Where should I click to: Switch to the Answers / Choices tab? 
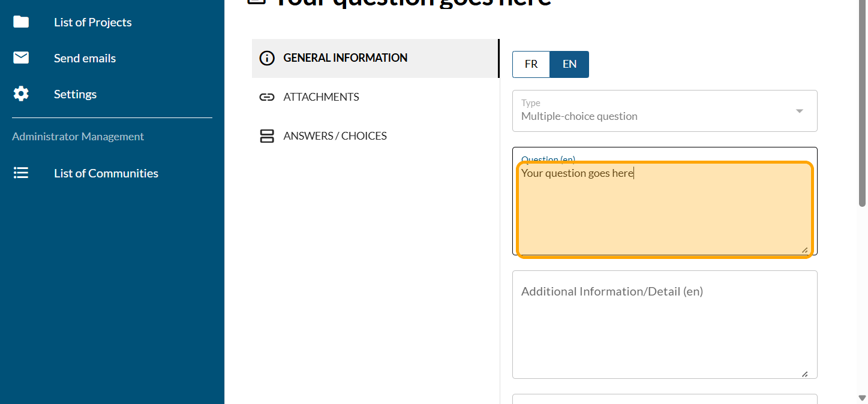coord(335,136)
